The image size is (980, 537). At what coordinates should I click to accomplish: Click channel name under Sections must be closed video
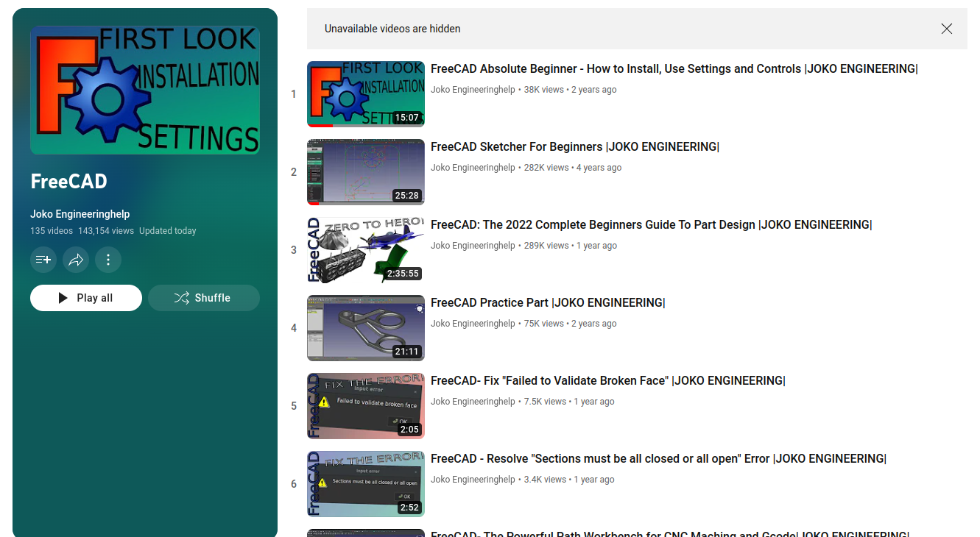pos(473,480)
